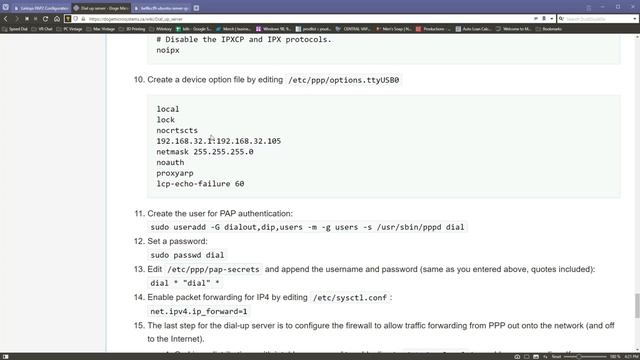The width and height of the screenshot is (640, 360).
Task: Open the Merch bookmark
Action: pyautogui.click(x=233, y=29)
